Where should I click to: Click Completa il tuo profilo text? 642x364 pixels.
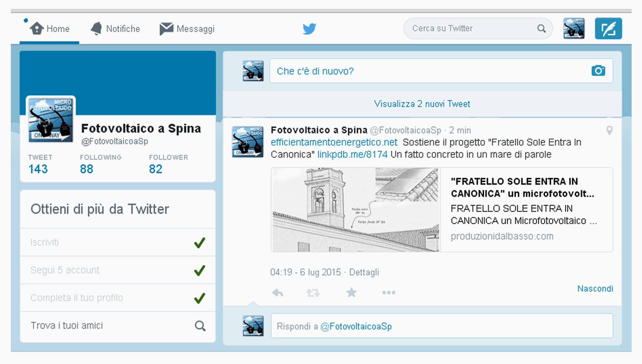click(x=76, y=298)
